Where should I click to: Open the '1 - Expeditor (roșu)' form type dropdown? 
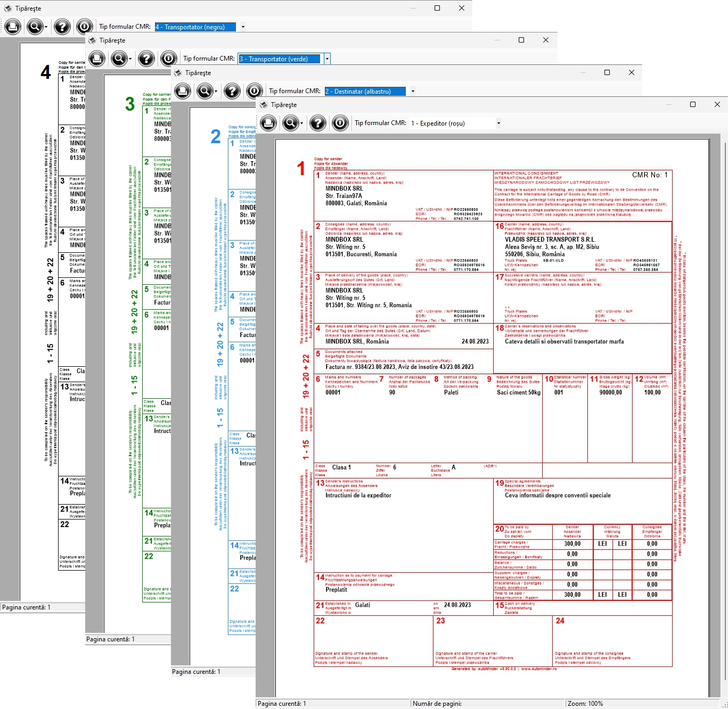tap(498, 123)
